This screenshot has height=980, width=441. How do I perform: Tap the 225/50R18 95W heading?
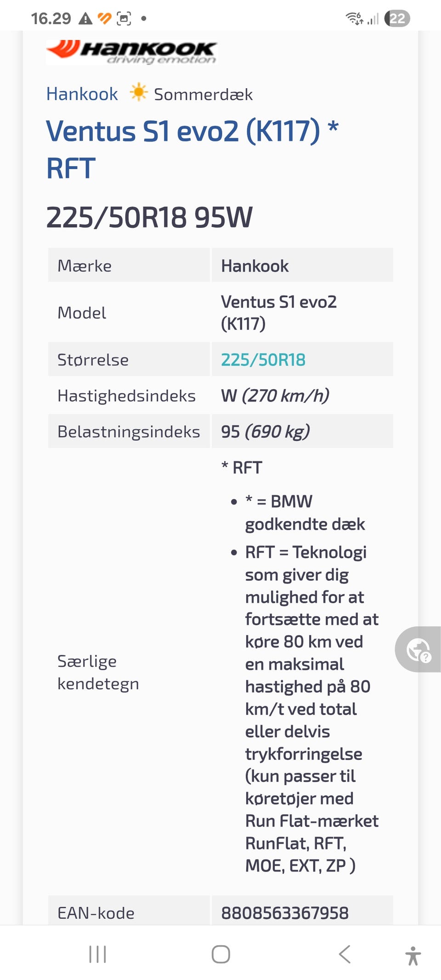(149, 217)
